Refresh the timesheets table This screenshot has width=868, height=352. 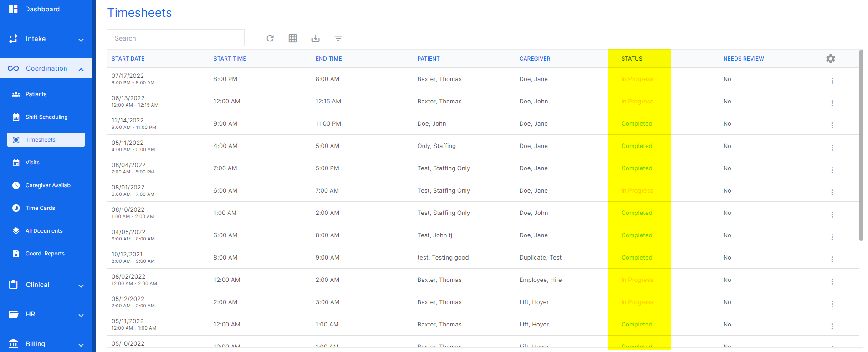(270, 38)
